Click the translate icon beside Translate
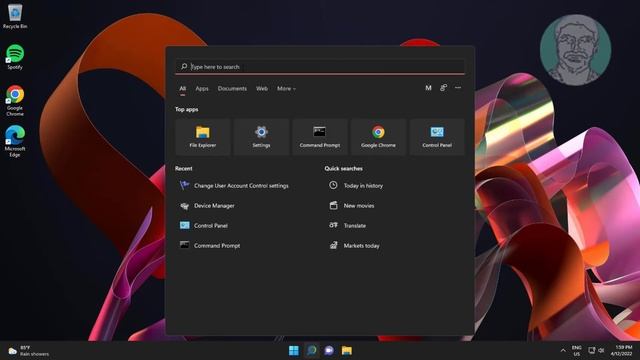Screen dimensions: 640x360 coord(333,225)
